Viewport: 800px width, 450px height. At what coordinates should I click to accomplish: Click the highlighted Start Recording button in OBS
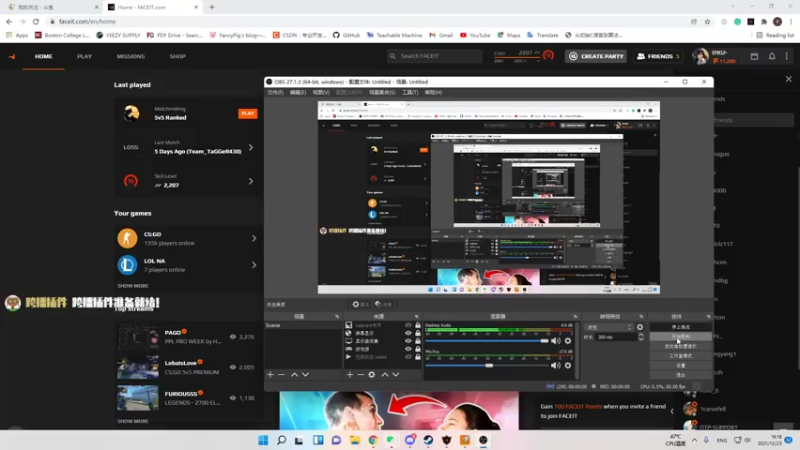(x=681, y=337)
